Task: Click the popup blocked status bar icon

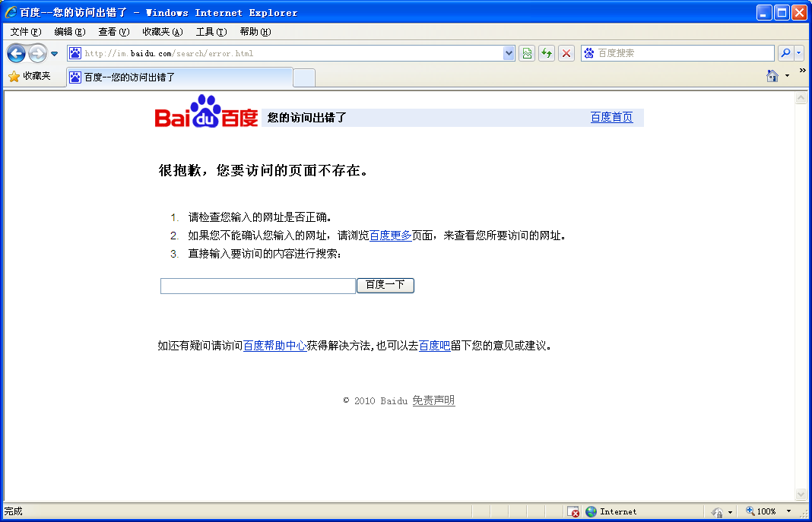Action: [x=573, y=511]
